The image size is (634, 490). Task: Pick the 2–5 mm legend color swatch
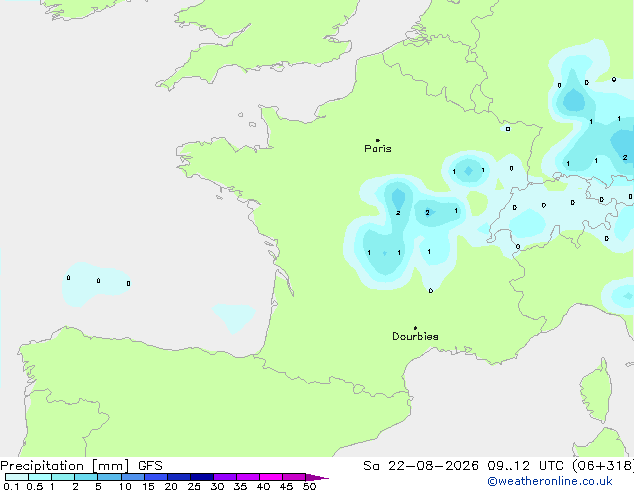(86, 477)
